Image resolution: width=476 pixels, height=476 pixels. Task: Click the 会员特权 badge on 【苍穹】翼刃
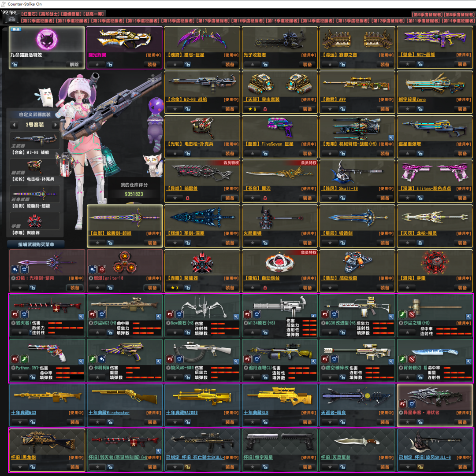(x=309, y=163)
